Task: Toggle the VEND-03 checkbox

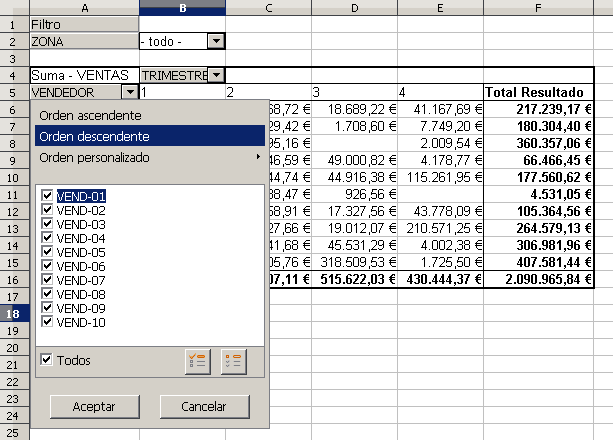Action: coord(47,224)
